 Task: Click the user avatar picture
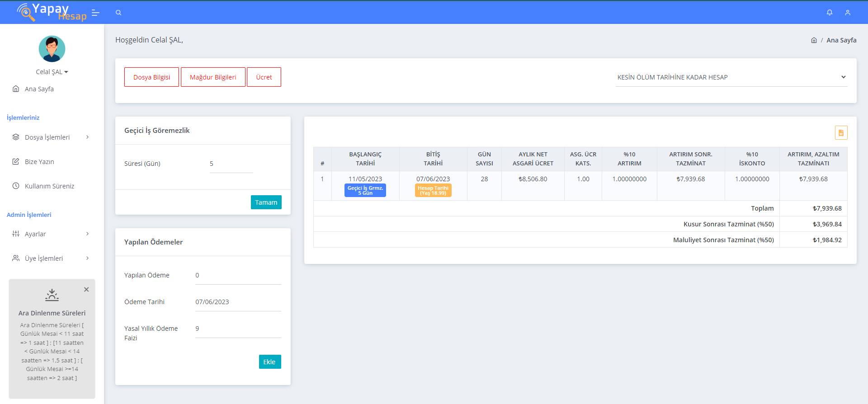[x=52, y=49]
